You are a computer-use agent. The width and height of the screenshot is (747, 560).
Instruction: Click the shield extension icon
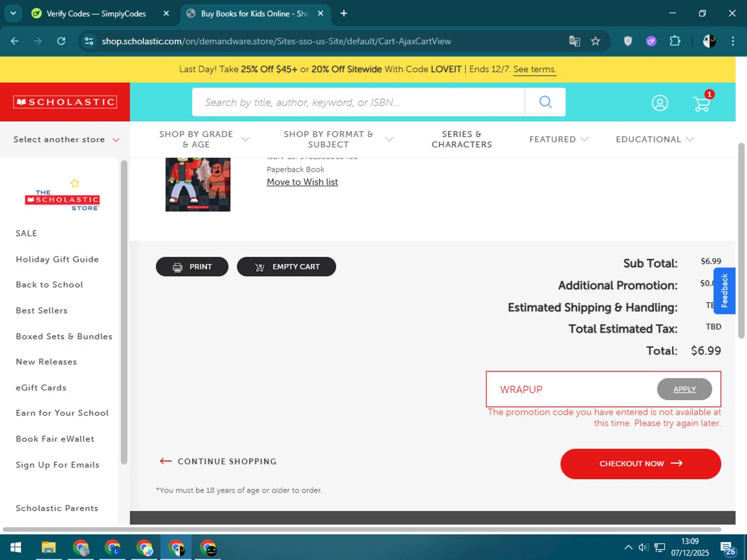pos(628,41)
